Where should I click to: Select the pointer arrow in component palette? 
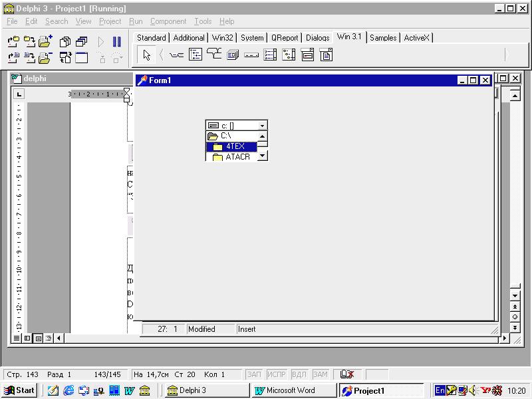click(146, 55)
